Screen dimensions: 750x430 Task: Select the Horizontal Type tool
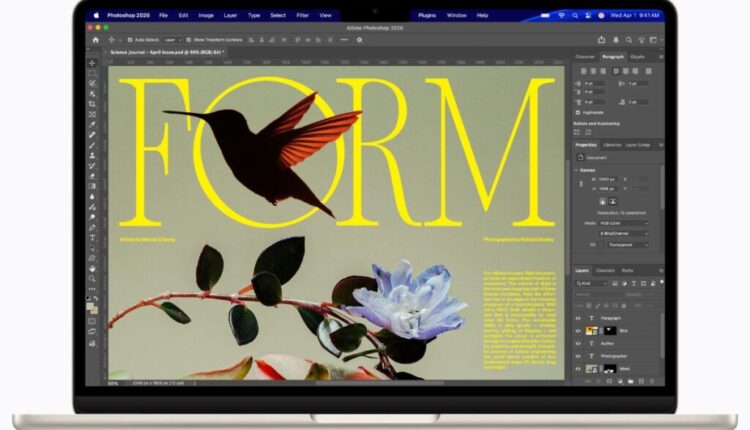tap(92, 237)
